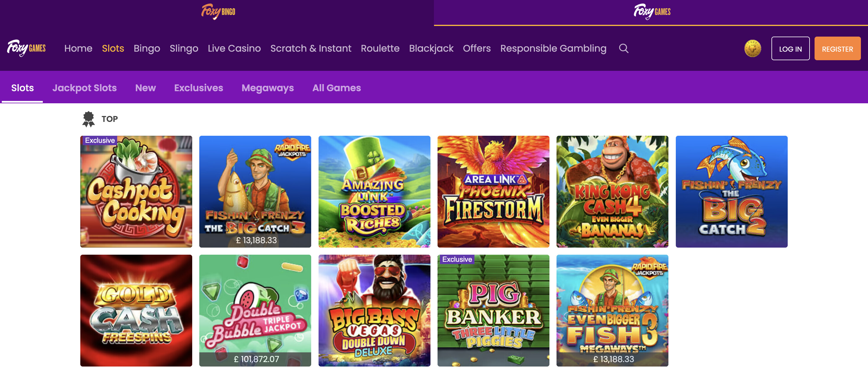Launch Gold Cash Freespins slot
The width and height of the screenshot is (868, 386).
click(x=136, y=310)
